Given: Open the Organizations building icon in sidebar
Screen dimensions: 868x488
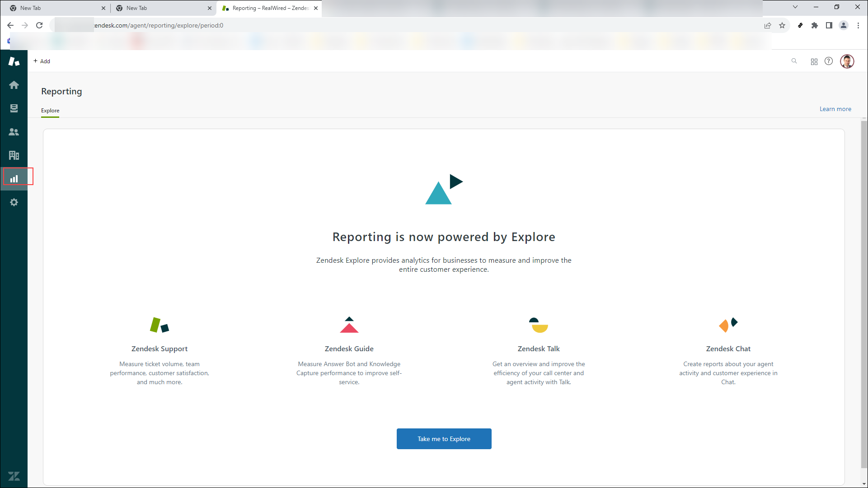Looking at the screenshot, I should (x=14, y=155).
